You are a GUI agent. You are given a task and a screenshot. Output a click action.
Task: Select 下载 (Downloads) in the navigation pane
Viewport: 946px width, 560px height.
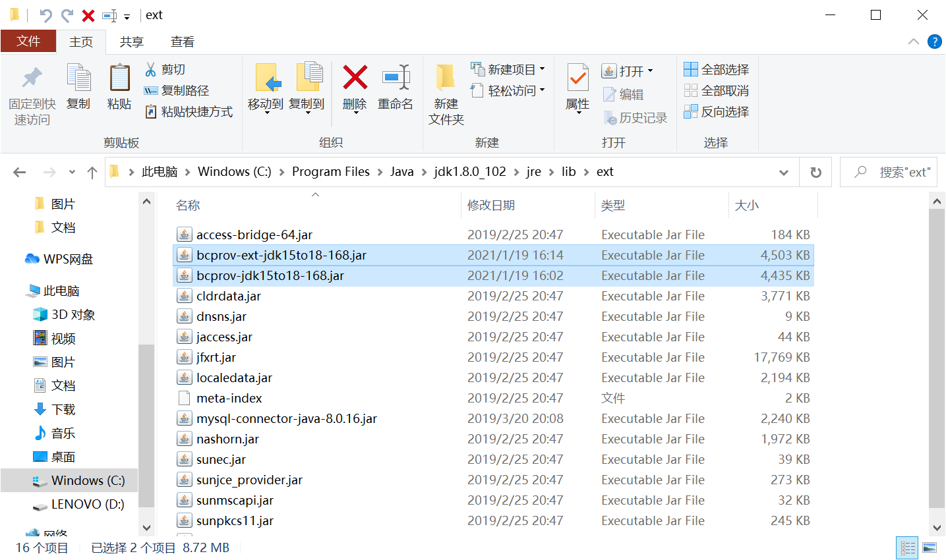[x=55, y=409]
